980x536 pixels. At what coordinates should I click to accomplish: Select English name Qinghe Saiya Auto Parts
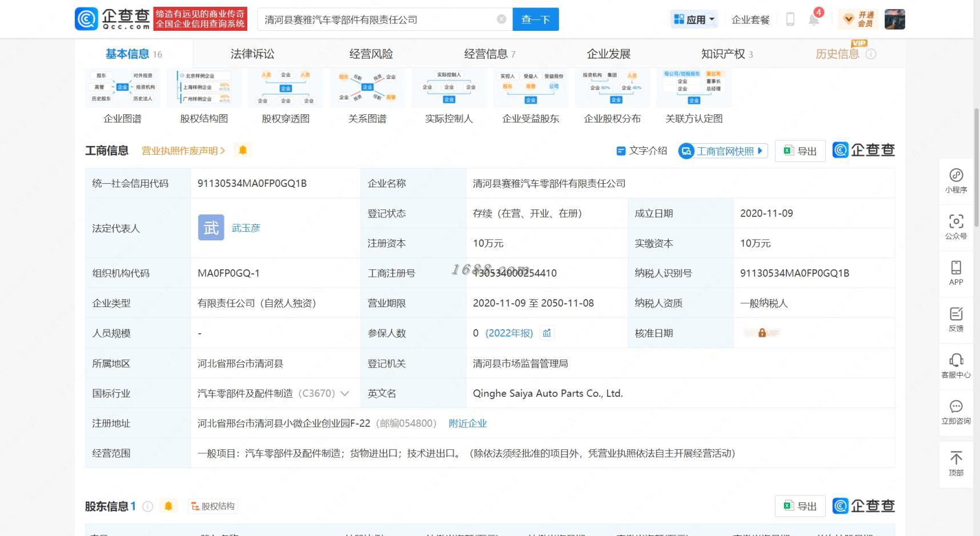pos(547,393)
